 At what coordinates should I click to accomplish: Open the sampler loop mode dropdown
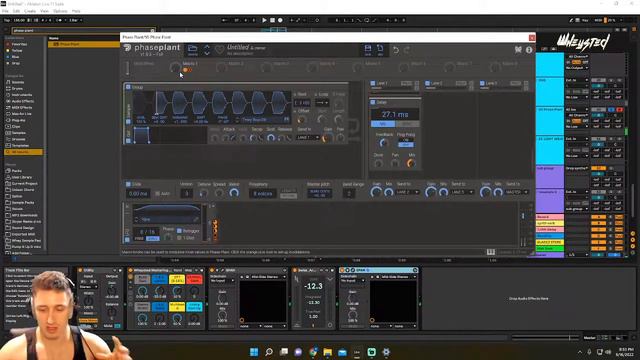322,103
